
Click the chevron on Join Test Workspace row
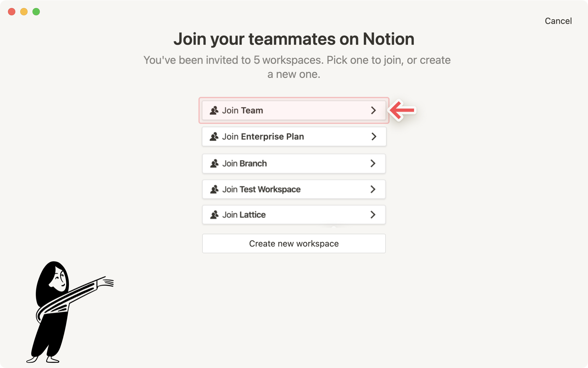373,189
